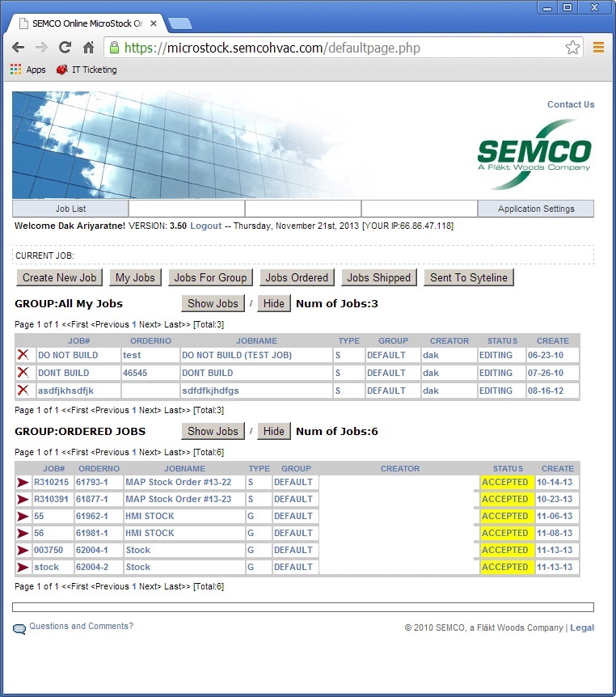Click red arrow icon beside job R310215

23,482
